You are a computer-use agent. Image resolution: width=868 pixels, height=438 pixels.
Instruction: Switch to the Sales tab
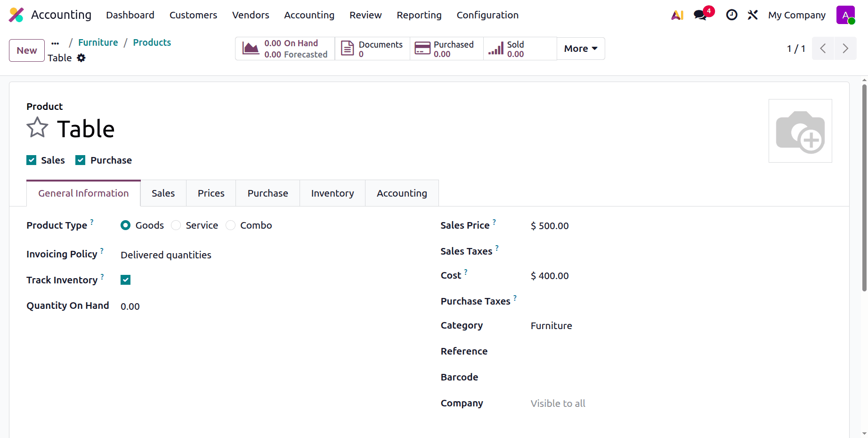(x=163, y=193)
